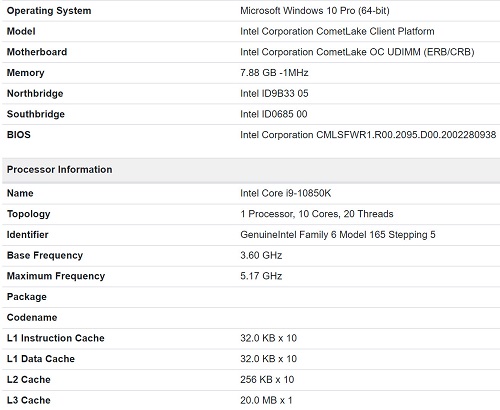Click the Northbridge ID9B33 value
500x410 pixels.
[274, 93]
